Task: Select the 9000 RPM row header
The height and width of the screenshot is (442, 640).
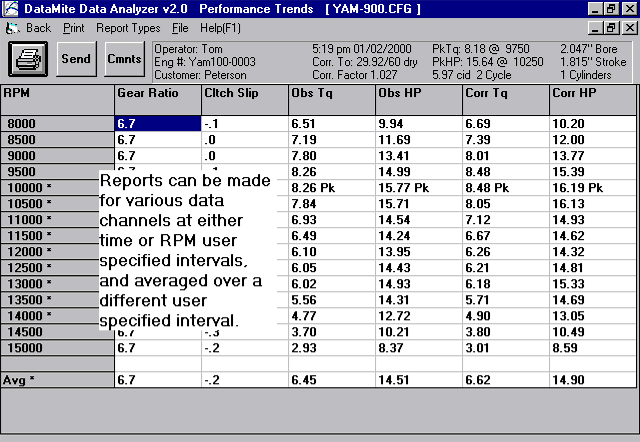Action: coord(58,155)
